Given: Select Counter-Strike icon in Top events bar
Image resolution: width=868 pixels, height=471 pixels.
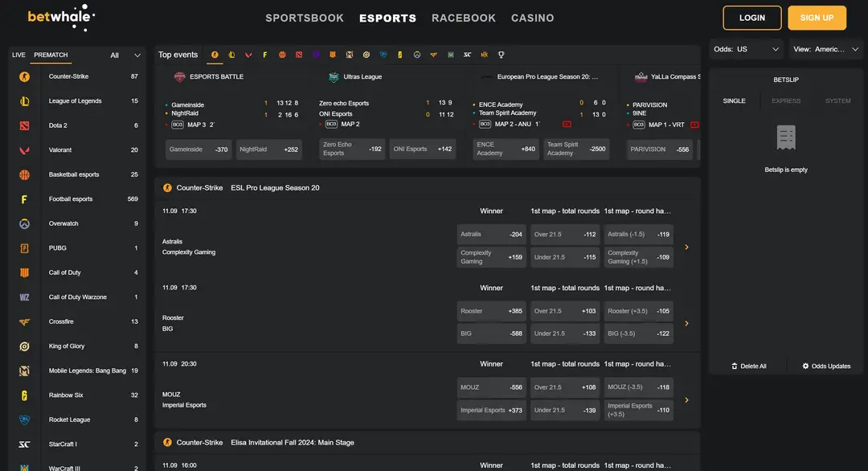Looking at the screenshot, I should pos(215,55).
